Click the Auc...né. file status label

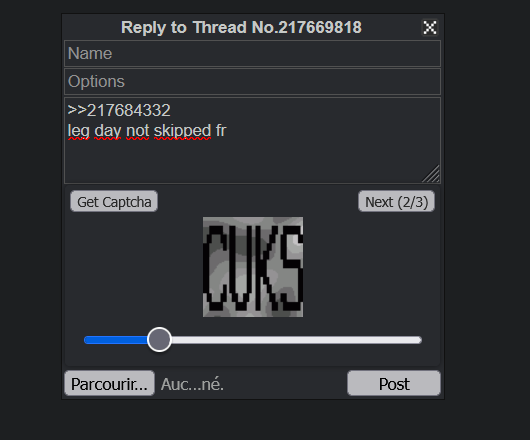192,384
